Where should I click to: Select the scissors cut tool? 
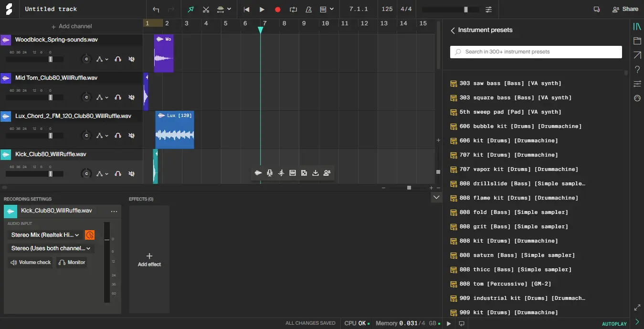pos(206,9)
